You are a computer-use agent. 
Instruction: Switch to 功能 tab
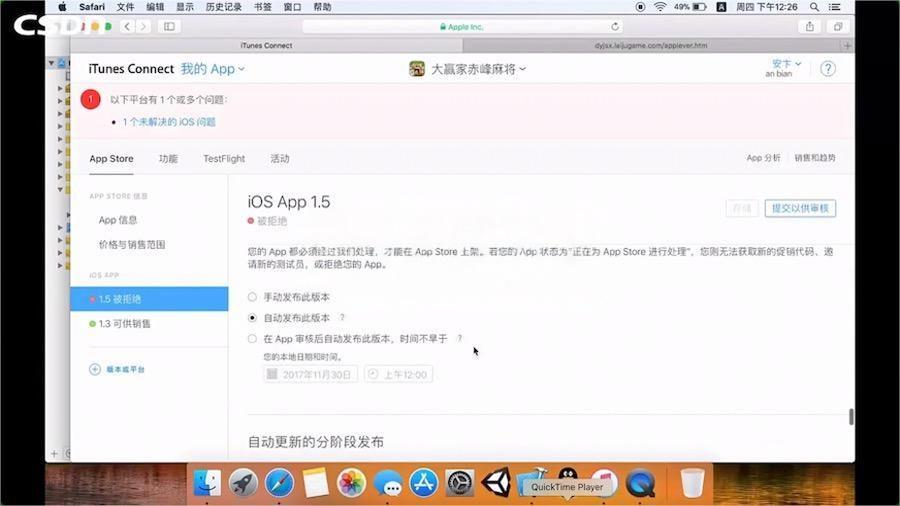(x=168, y=158)
